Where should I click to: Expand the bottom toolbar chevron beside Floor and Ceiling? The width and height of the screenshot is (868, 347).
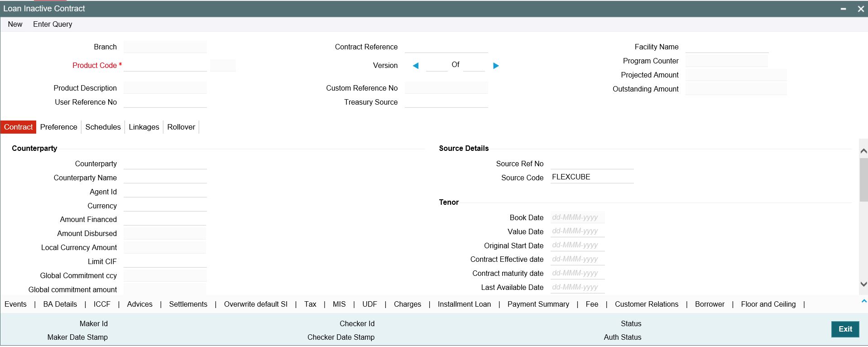click(x=864, y=301)
